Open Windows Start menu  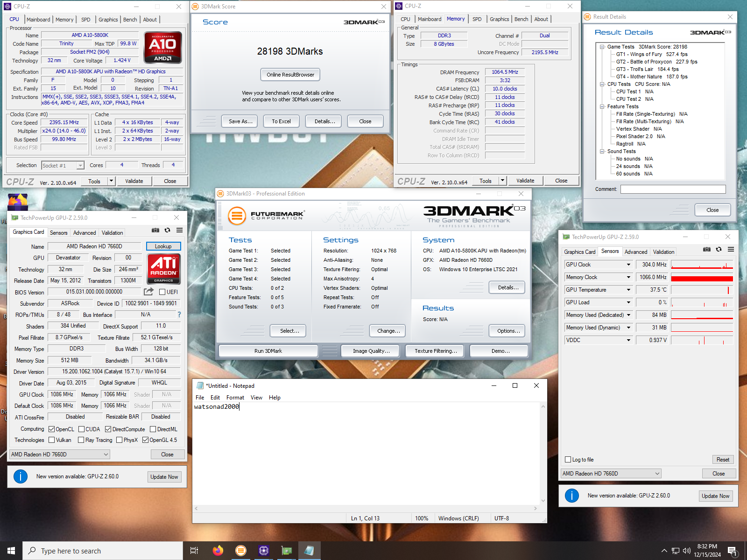[11, 551]
